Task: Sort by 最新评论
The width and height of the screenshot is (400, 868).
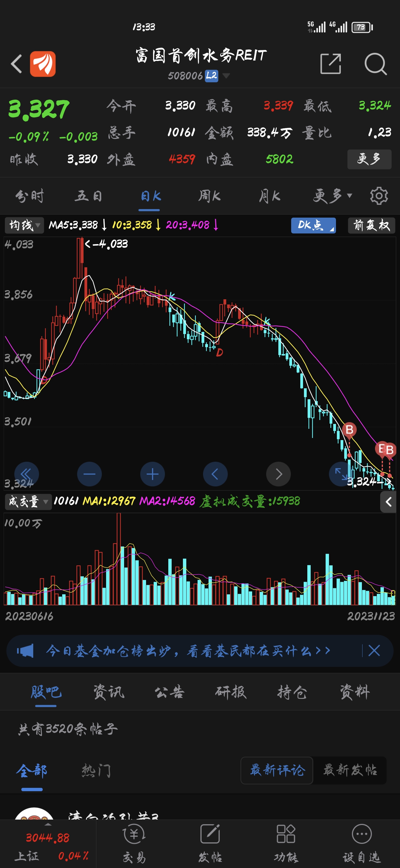Action: click(x=277, y=770)
